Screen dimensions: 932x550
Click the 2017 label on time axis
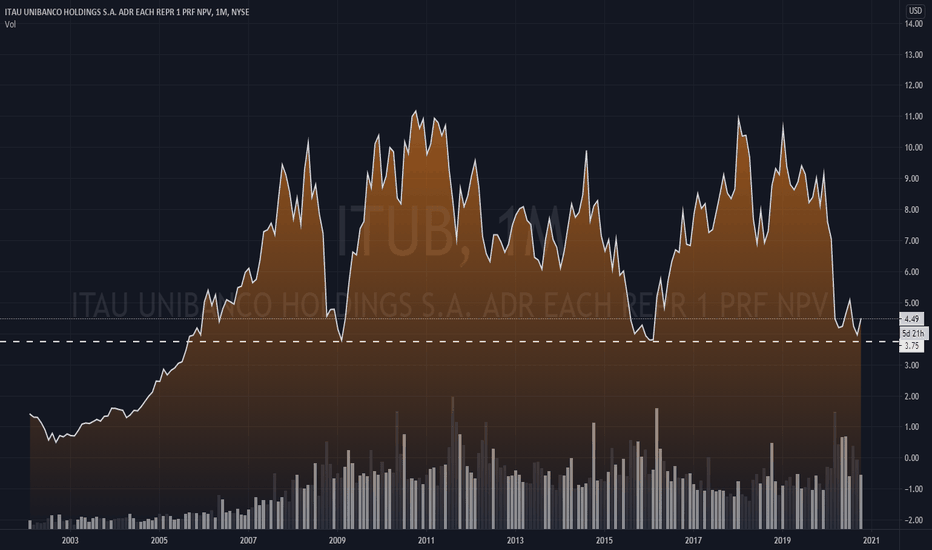point(693,540)
